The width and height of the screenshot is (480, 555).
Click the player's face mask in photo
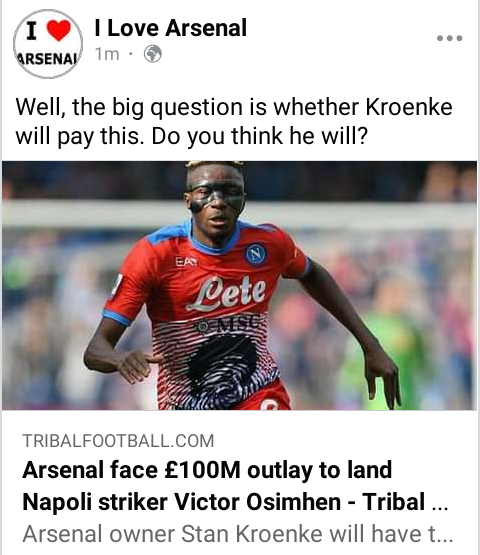pos(215,195)
